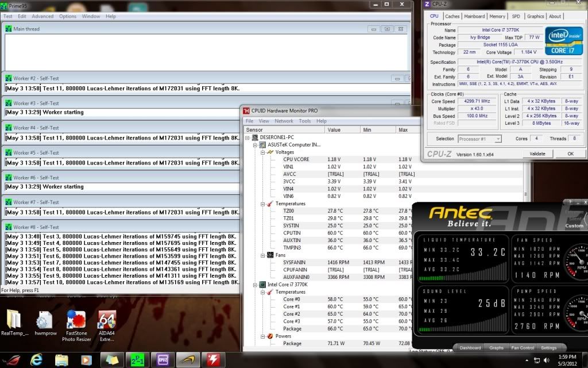Switch to Prime95 via its taskbar icon

point(137,360)
